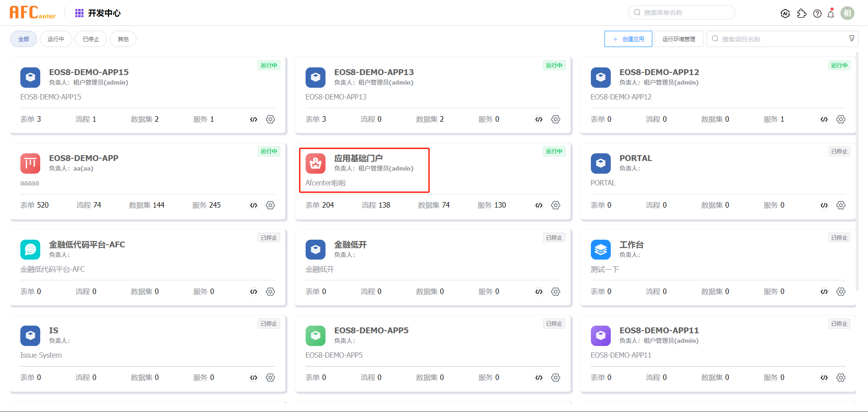Open settings gear on 工作台 card
868x412 pixels.
coord(841,292)
